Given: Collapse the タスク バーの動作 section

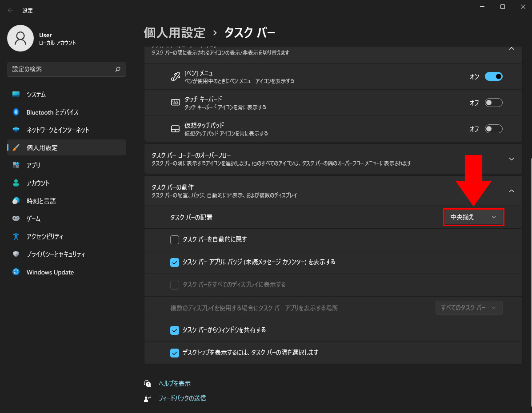Looking at the screenshot, I should [511, 191].
